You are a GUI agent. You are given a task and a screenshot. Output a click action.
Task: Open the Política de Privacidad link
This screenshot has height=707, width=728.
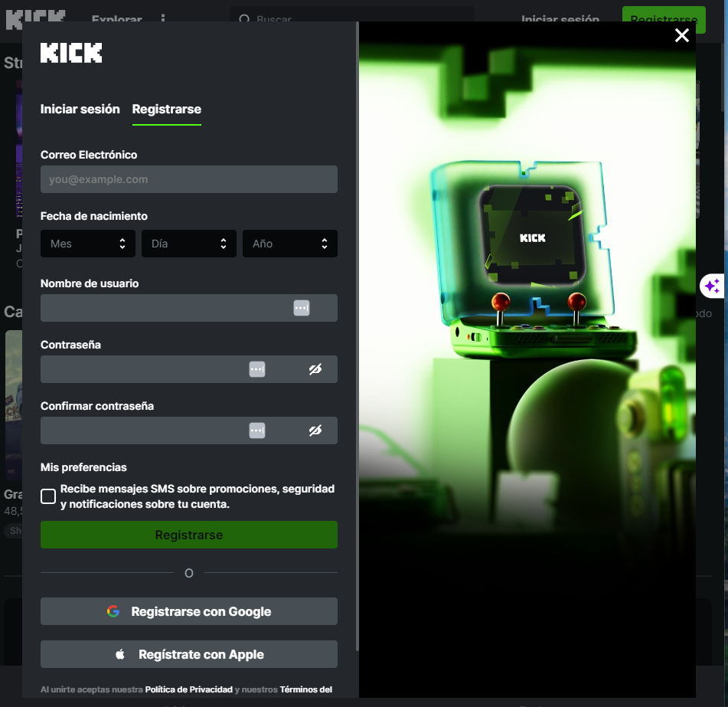pos(188,689)
